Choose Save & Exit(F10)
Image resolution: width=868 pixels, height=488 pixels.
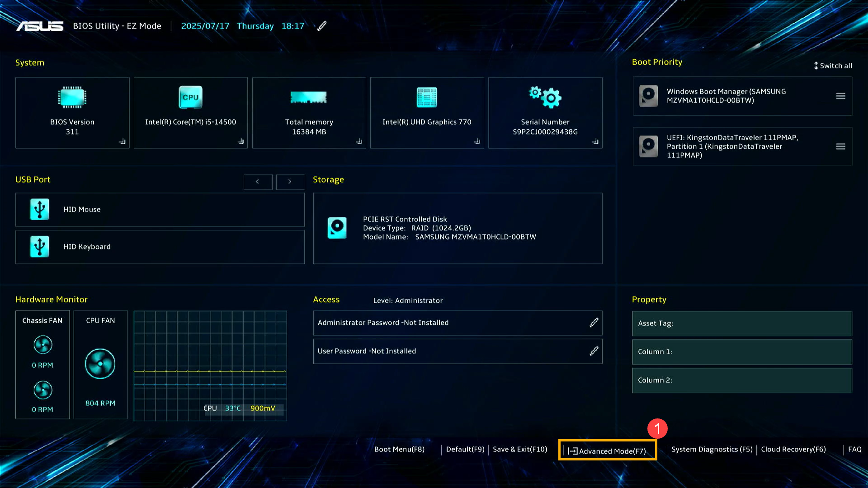click(520, 450)
